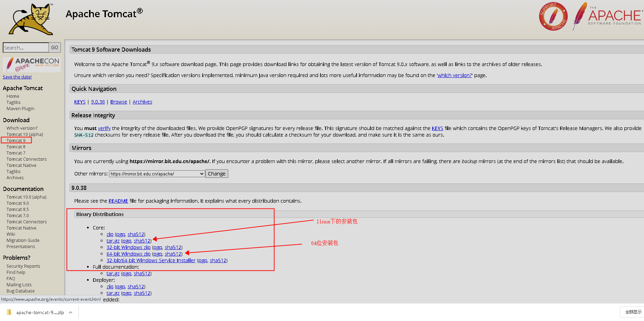Image resolution: width=644 pixels, height=321 pixels.
Task: Open Archives link in Quick Navigation
Action: click(142, 102)
